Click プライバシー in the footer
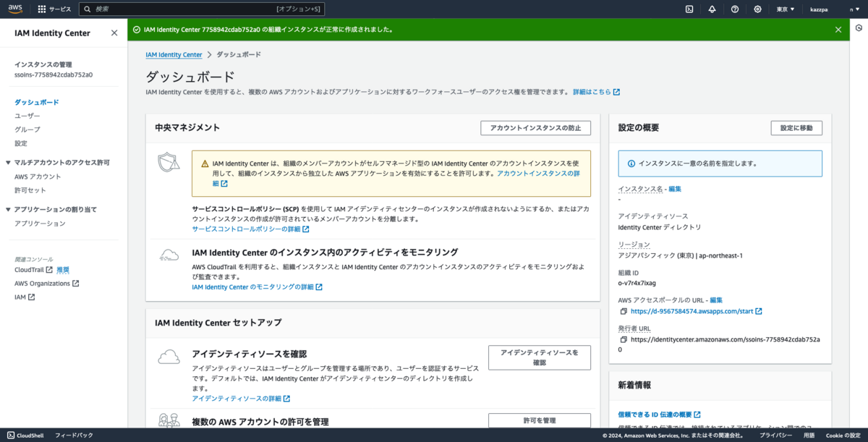Screen dimensions: 868x442 coord(775,435)
